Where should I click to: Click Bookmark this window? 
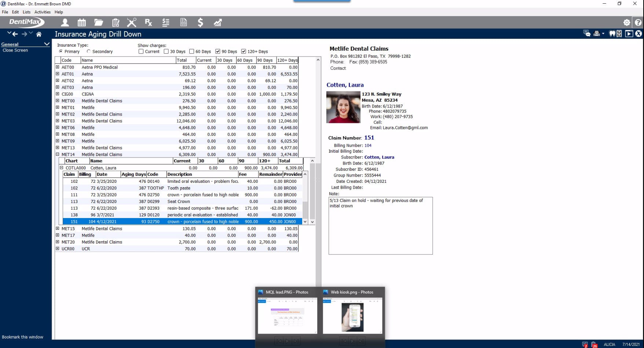pos(23,337)
